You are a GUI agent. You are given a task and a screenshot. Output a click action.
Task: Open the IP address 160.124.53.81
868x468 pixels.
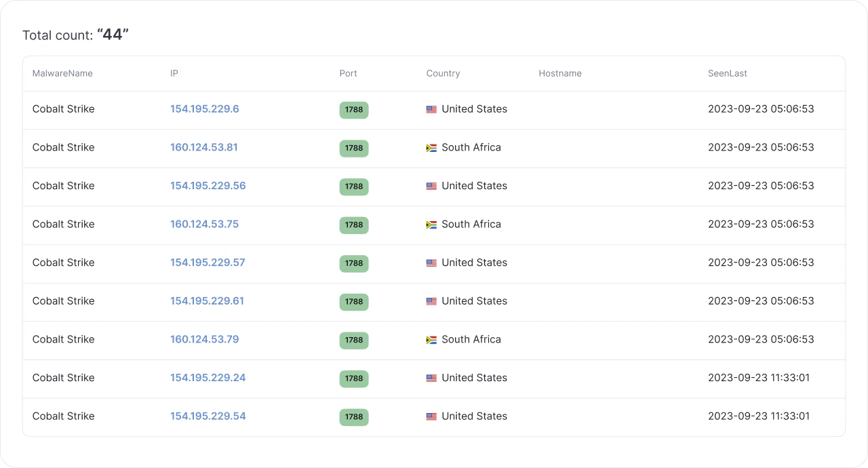[x=203, y=147]
